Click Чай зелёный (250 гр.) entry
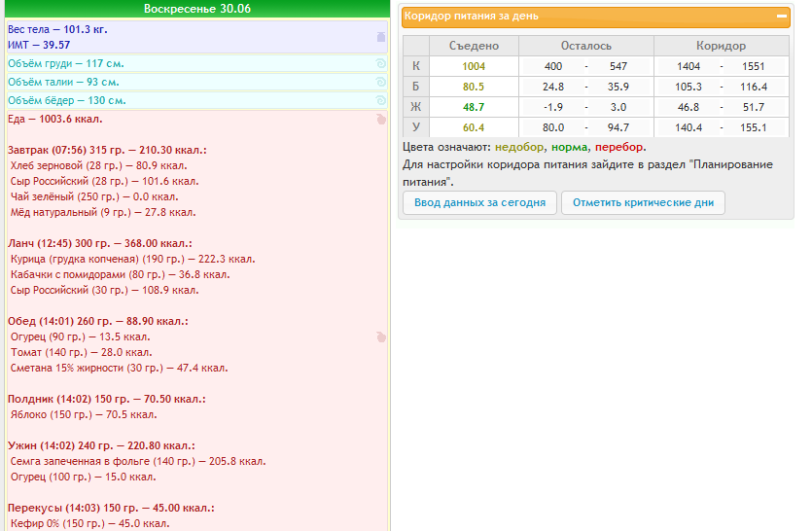Screen dimensions: 812x531 [x=94, y=196]
